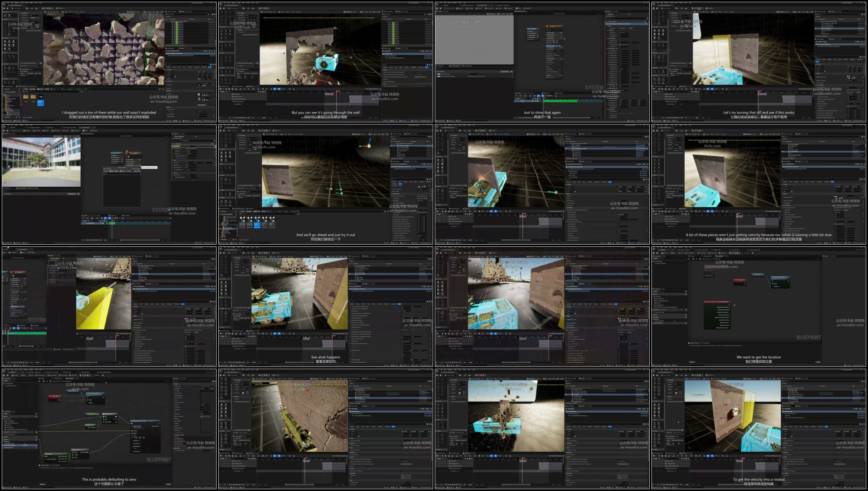Image resolution: width=868 pixels, height=491 pixels.
Task: Open frame captioned 'But you can see it's going through the wall'
Action: tap(326, 62)
